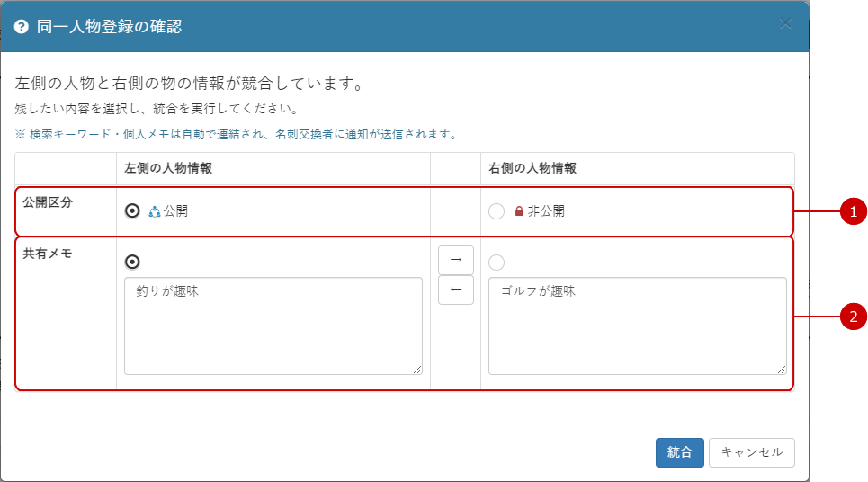Select the right-side 非公開 radio button
Viewport: 868px width, 482px height.
pyautogui.click(x=497, y=211)
